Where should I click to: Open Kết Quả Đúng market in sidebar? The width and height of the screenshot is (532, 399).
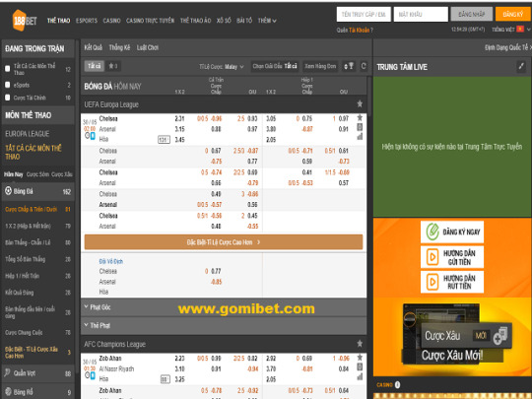37,293
